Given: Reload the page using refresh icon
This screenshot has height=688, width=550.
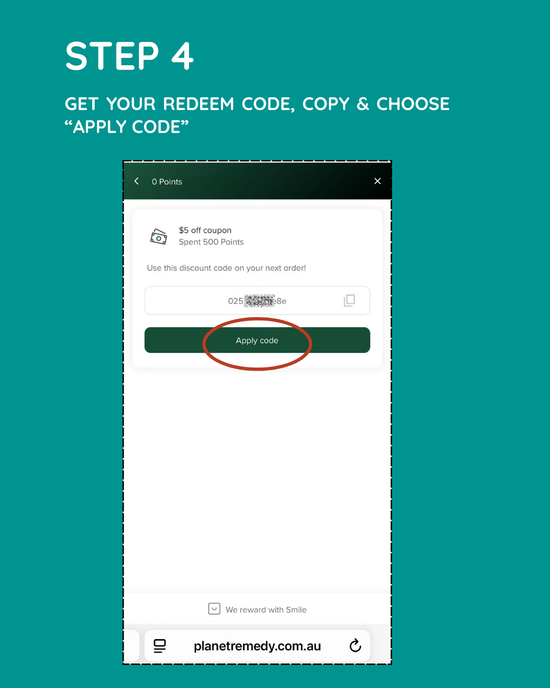Looking at the screenshot, I should tap(355, 646).
